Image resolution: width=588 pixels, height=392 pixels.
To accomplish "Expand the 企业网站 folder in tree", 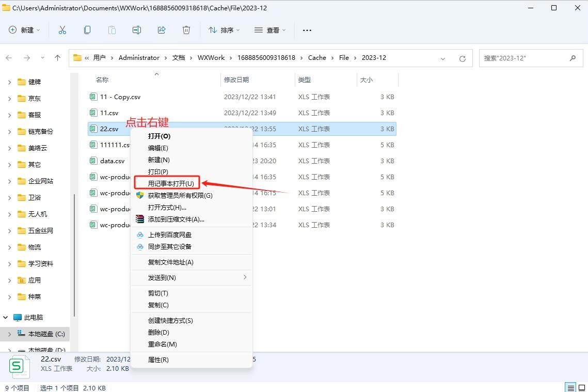I will pyautogui.click(x=9, y=181).
